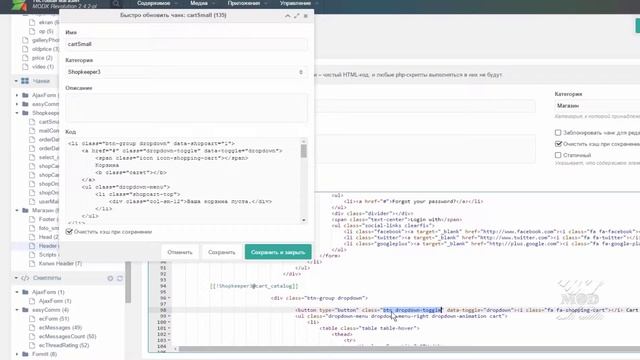640x360 pixels.
Task: Click the folder icon of easyComm in Чанки
Action: [25, 104]
